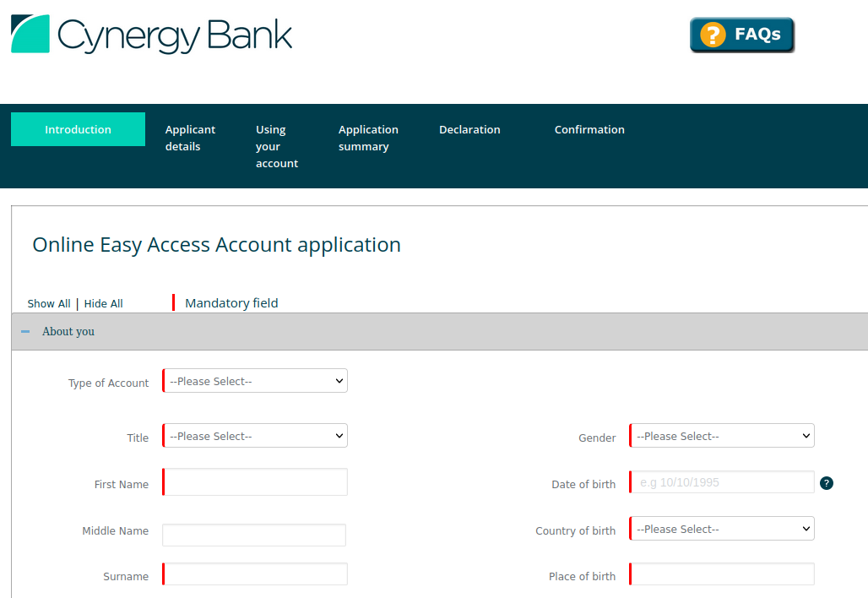Screen dimensions: 868x598
Task: Switch to the Introduction tab
Action: (x=78, y=129)
